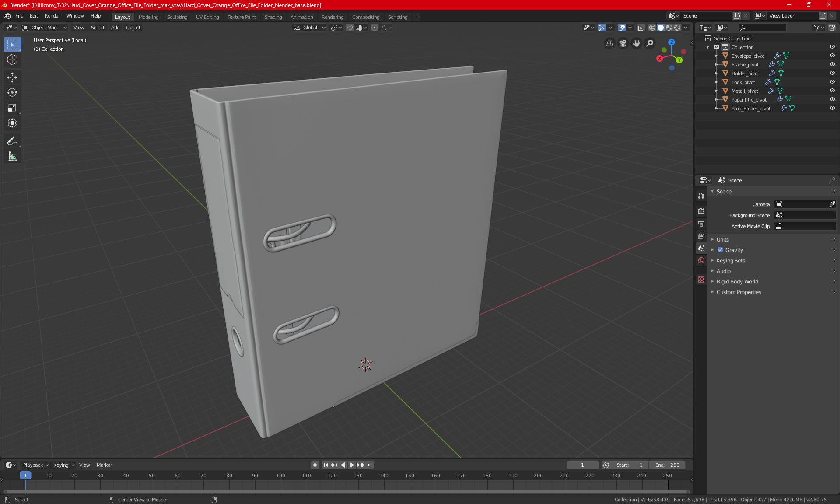The width and height of the screenshot is (840, 504).
Task: Select the Rotate tool
Action: click(12, 92)
